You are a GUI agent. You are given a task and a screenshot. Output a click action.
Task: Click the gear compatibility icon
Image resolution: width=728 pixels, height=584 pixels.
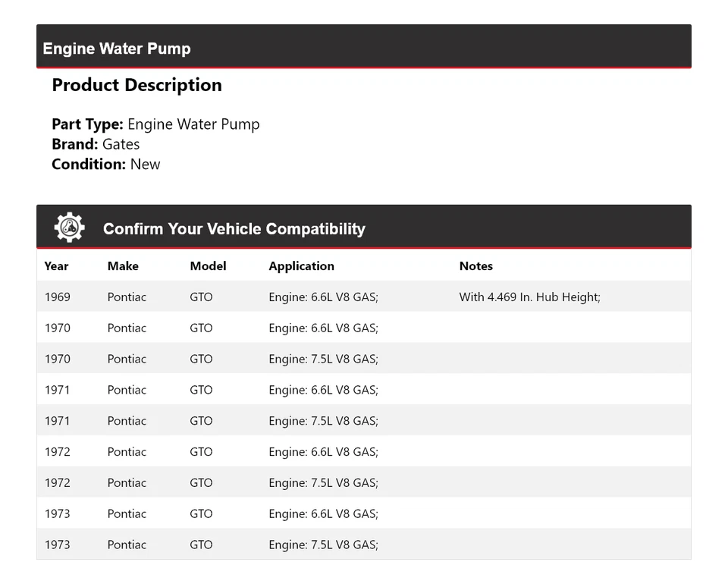click(69, 228)
